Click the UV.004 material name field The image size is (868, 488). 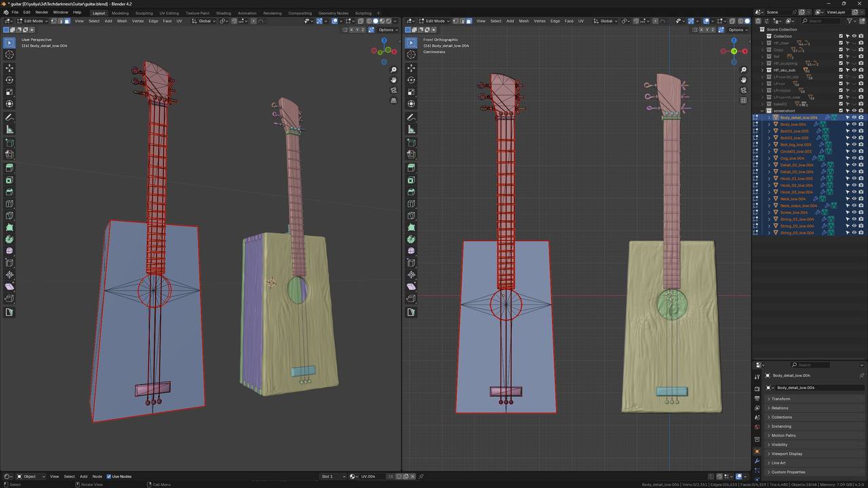[372, 476]
